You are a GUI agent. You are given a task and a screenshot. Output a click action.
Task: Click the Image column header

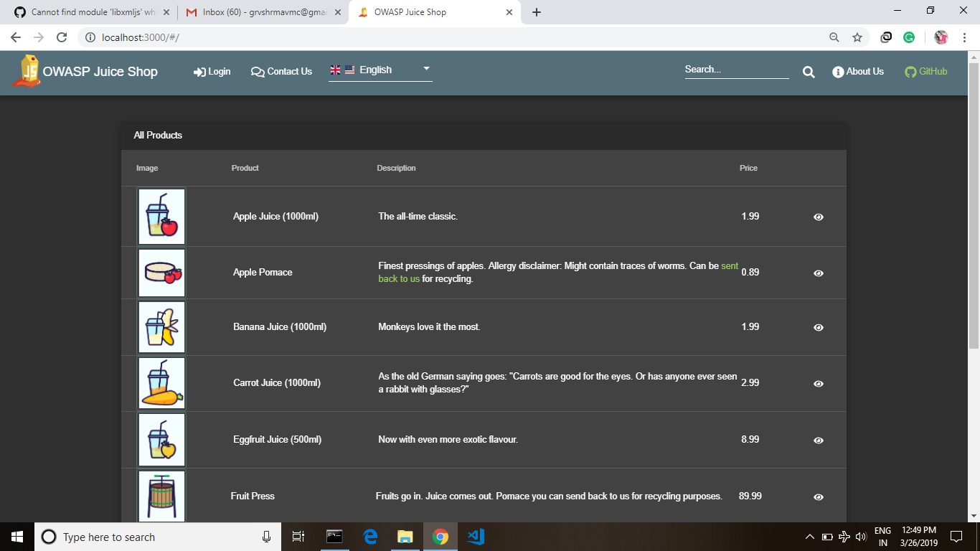coord(147,168)
